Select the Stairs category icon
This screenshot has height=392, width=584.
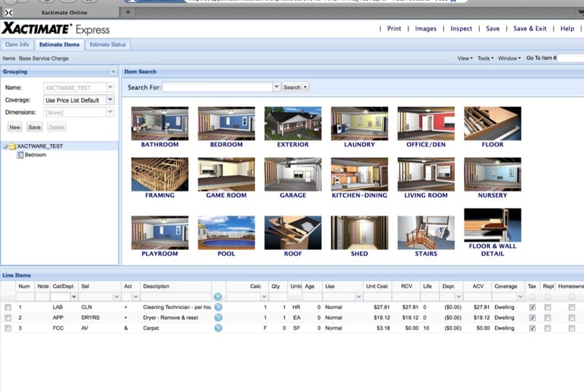pos(426,232)
